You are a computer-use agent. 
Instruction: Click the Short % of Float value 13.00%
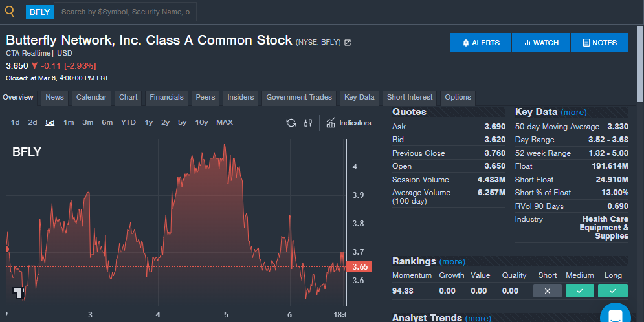pyautogui.click(x=615, y=193)
